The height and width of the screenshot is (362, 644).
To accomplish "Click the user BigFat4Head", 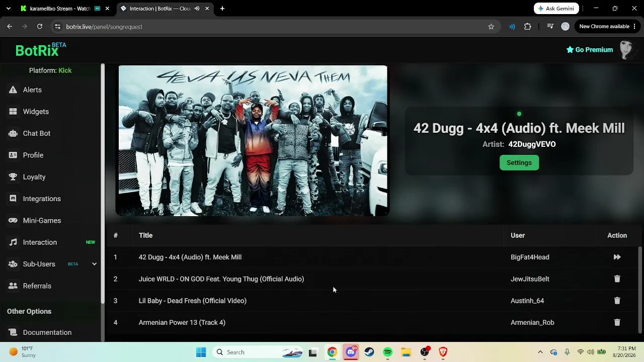I will tap(530, 257).
